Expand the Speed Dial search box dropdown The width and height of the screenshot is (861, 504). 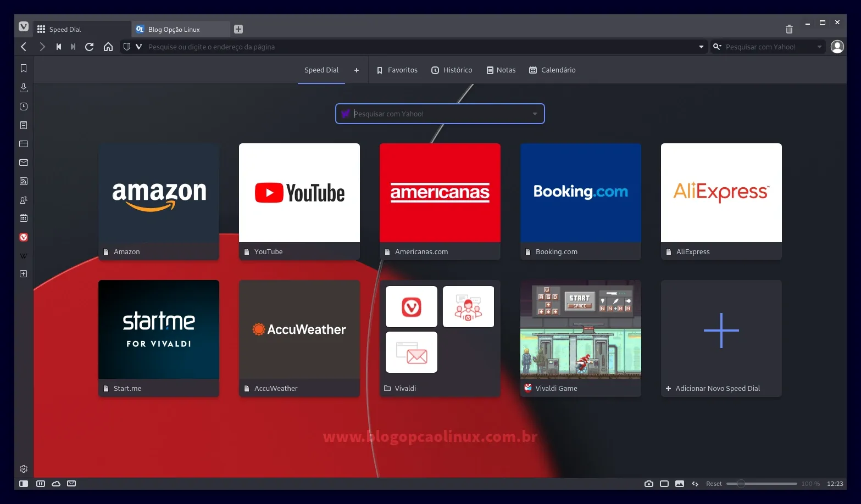tap(535, 114)
